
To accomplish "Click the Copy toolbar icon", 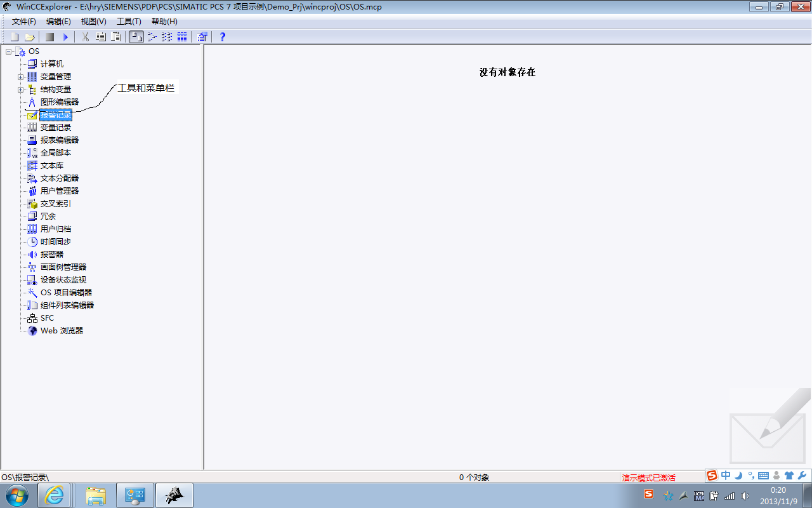I will [x=101, y=37].
